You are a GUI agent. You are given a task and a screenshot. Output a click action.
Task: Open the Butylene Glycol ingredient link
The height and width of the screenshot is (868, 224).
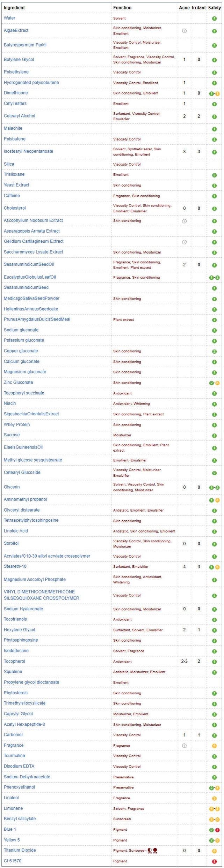[19, 60]
